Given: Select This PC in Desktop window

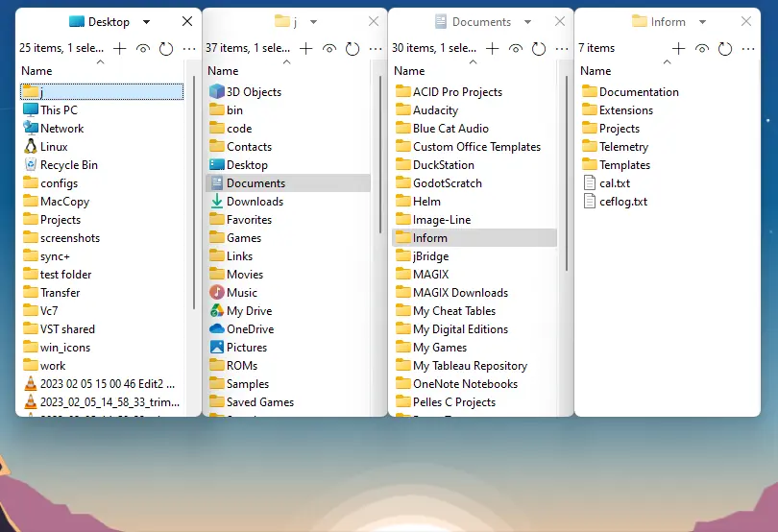Looking at the screenshot, I should tap(50, 110).
